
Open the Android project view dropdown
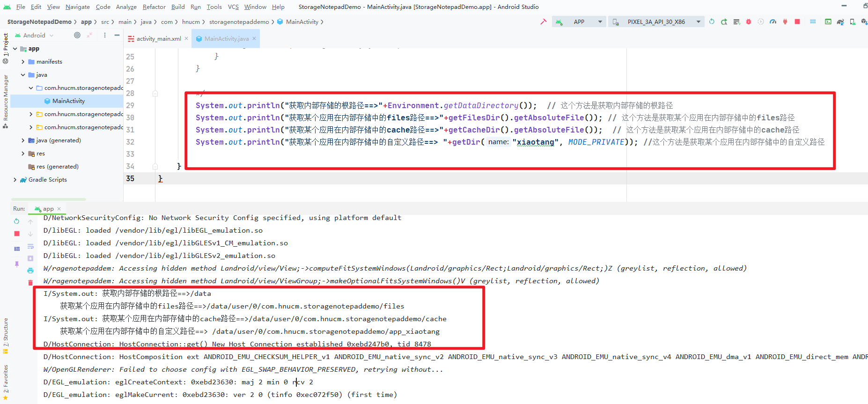35,35
